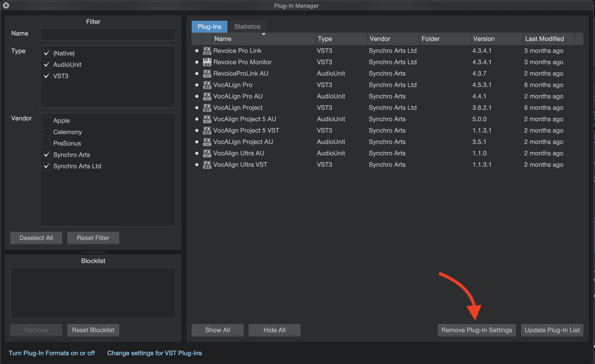
Task: Uncheck the AudioUnit type filter
Action: [47, 65]
